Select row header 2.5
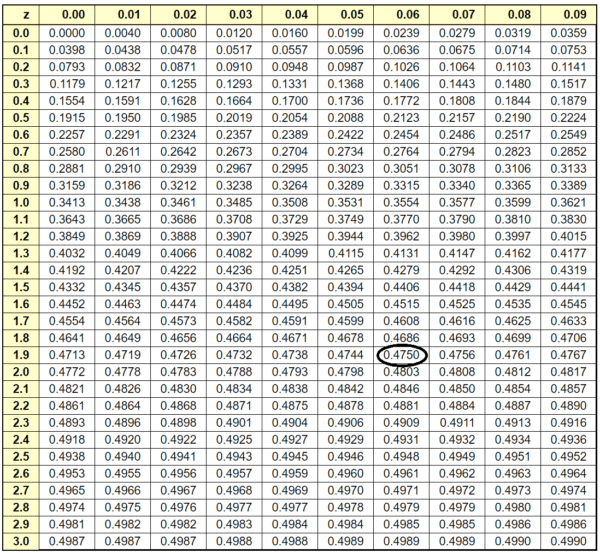This screenshot has width=600, height=553. point(21,457)
